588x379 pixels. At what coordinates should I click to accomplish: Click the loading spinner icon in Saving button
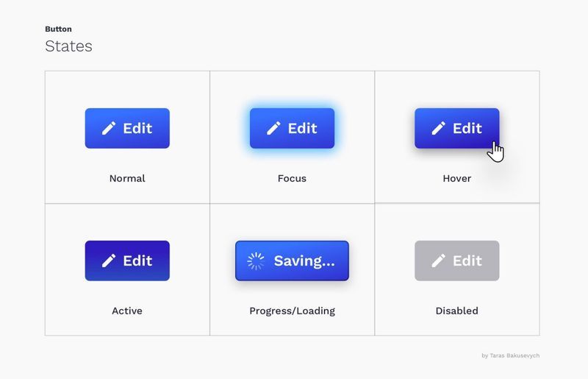pyautogui.click(x=256, y=261)
